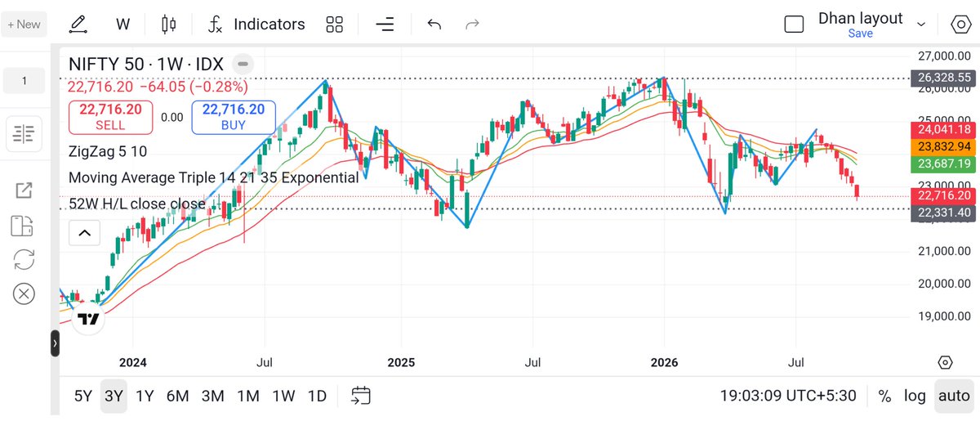The image size is (980, 421).
Task: Open the alert lines icon
Action: point(385,25)
